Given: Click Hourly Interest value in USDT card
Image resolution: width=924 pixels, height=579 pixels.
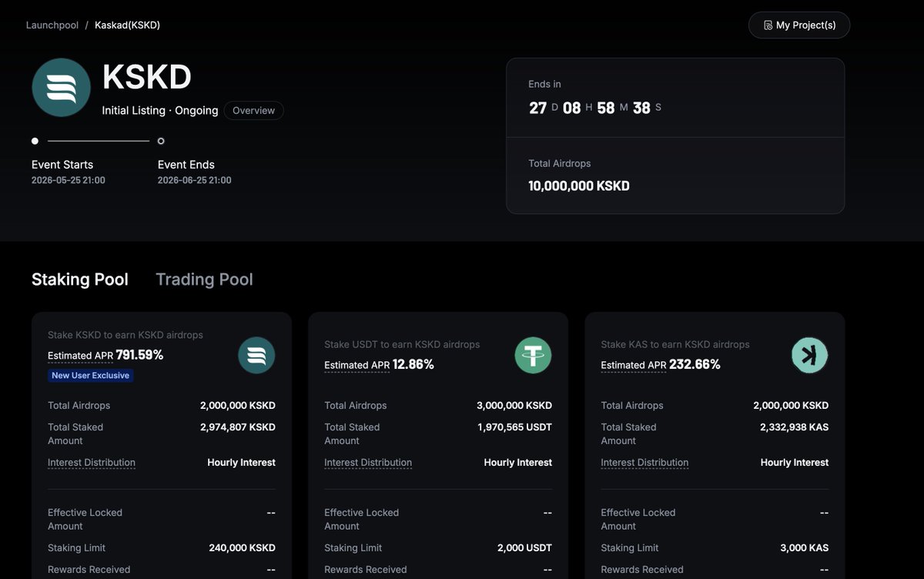Looking at the screenshot, I should [x=517, y=463].
